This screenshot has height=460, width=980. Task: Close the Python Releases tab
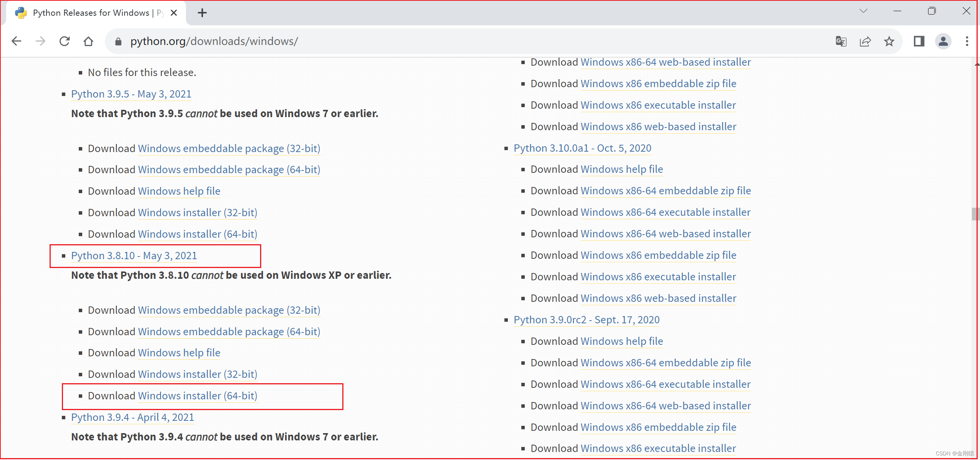(174, 13)
